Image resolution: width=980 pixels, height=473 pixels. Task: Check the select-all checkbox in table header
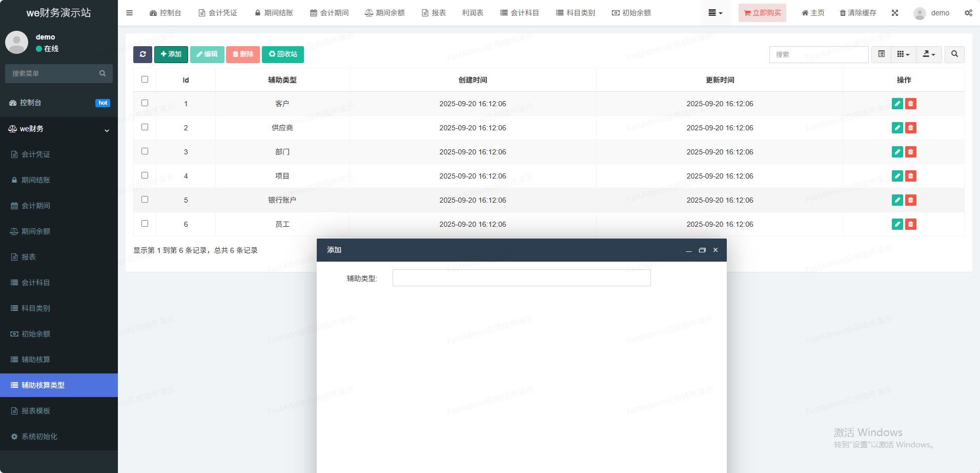point(145,80)
